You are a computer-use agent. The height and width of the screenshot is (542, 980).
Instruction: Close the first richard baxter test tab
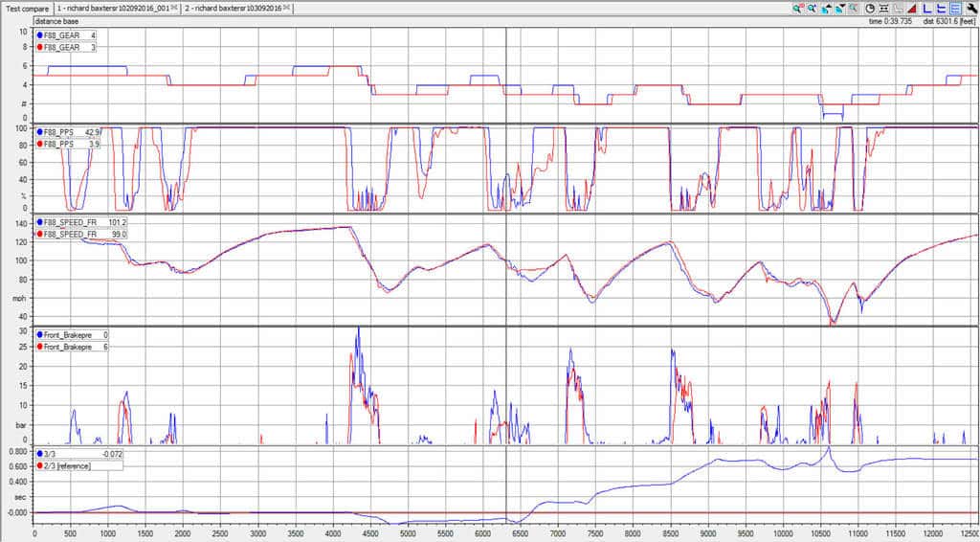click(174, 7)
